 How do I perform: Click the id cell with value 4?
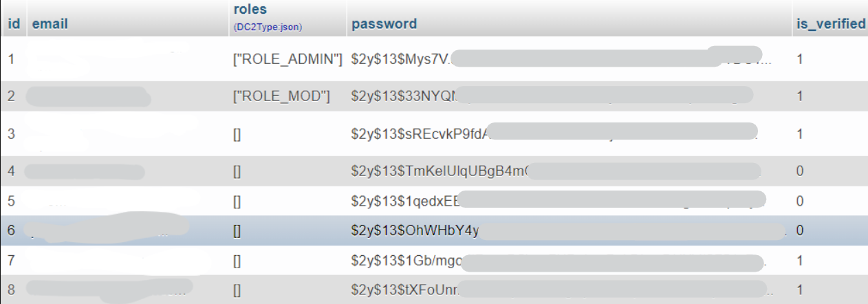coord(11,171)
